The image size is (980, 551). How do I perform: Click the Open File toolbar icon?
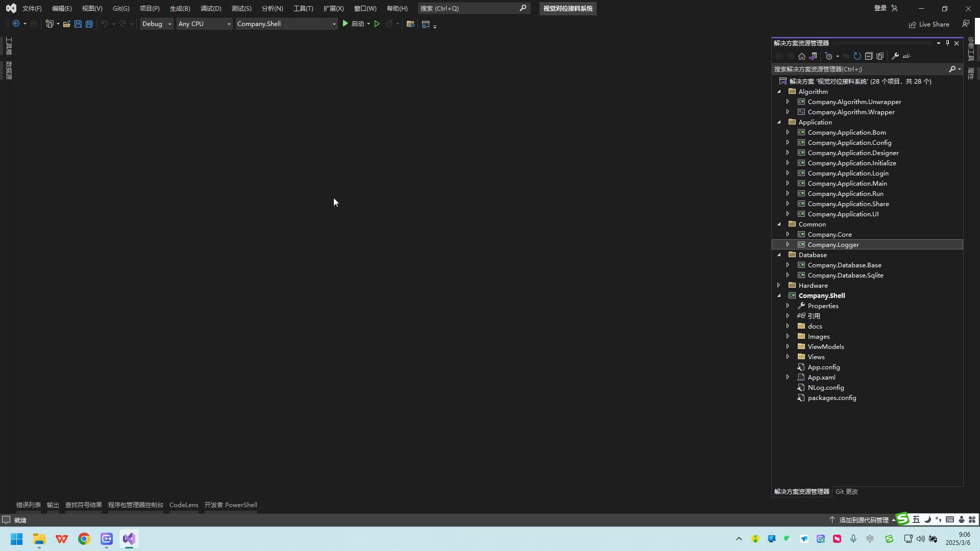tap(66, 24)
